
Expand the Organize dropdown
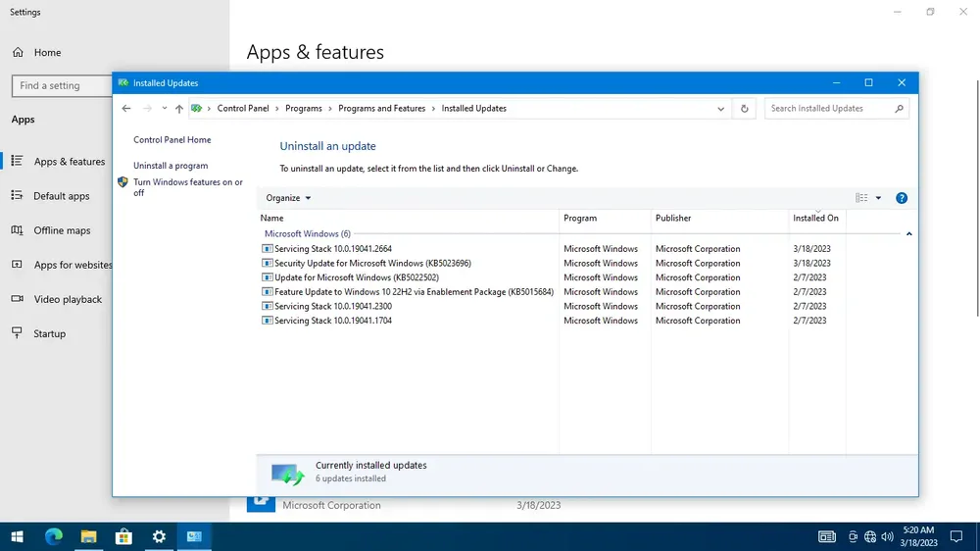click(x=288, y=198)
